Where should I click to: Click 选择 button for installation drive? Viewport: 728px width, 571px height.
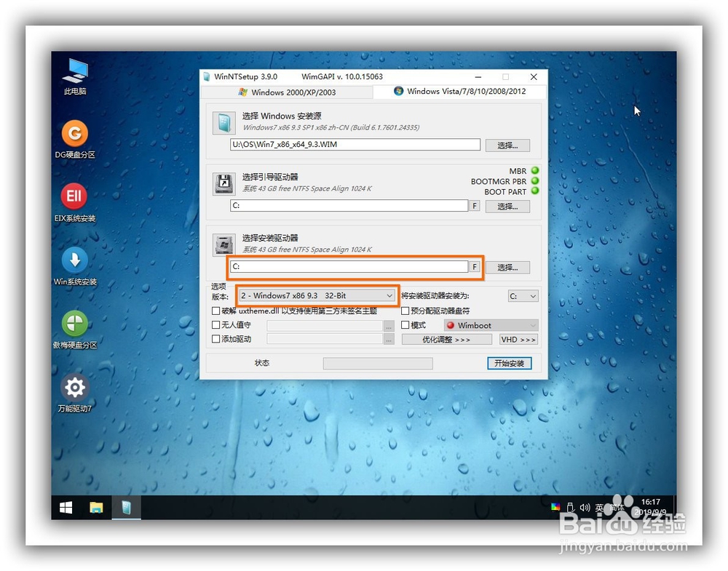(x=507, y=268)
